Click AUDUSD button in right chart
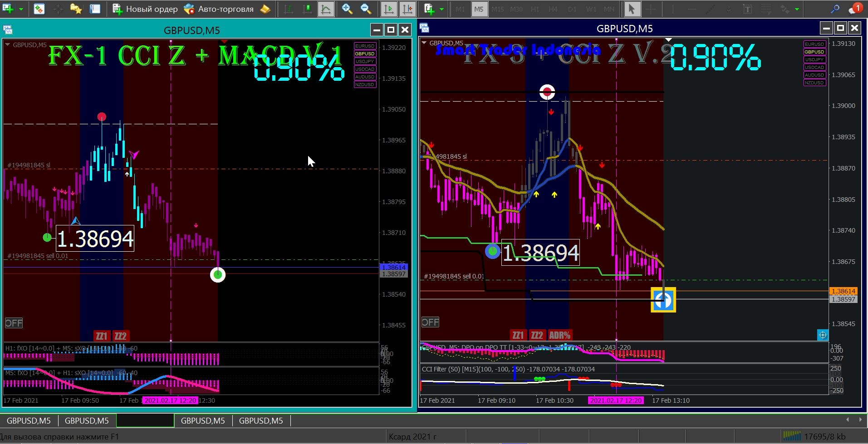The image size is (868, 444). pyautogui.click(x=814, y=75)
